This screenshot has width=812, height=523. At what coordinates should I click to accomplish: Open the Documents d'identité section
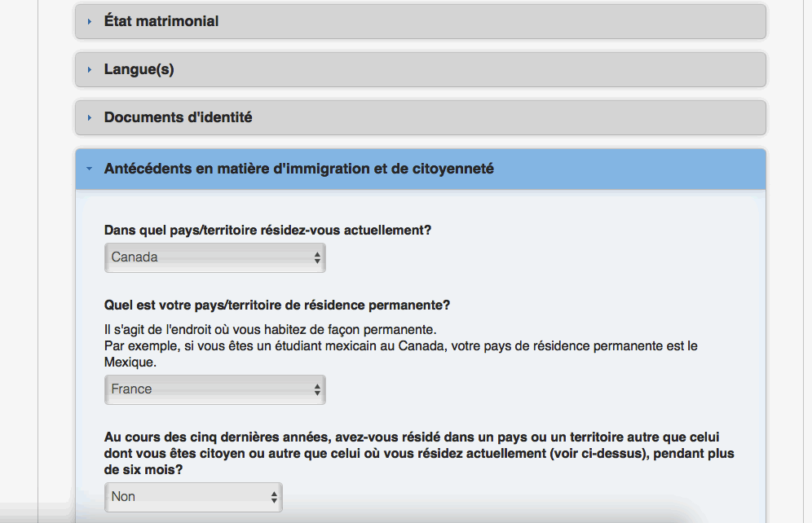click(178, 117)
